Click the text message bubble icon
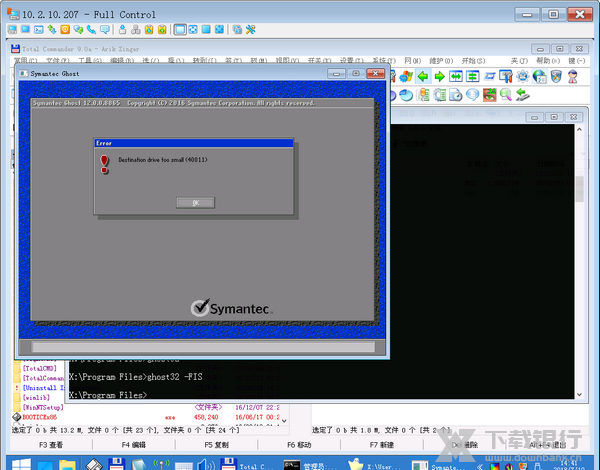This screenshot has height=470, width=600. (x=104, y=29)
